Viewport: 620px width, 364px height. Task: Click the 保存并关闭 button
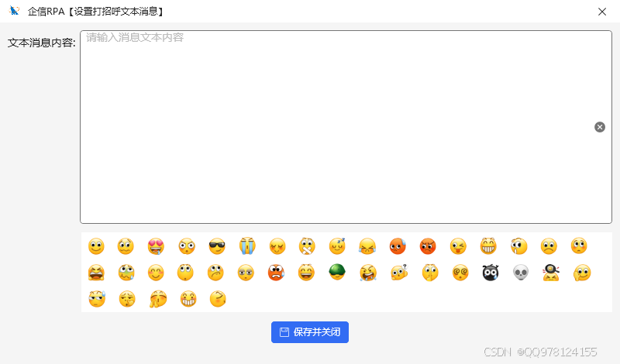[x=310, y=332]
